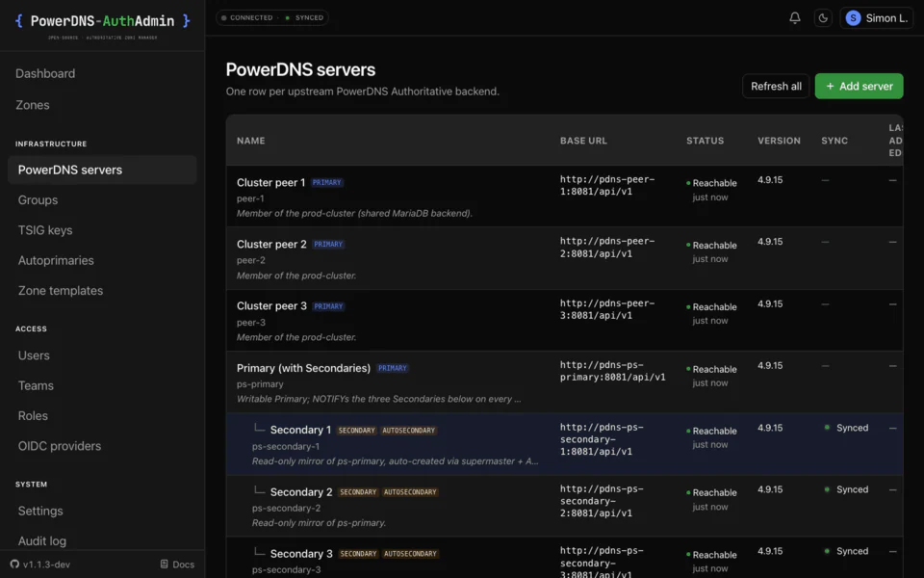Open Groups page
The height and width of the screenshot is (578, 924).
[x=38, y=200]
